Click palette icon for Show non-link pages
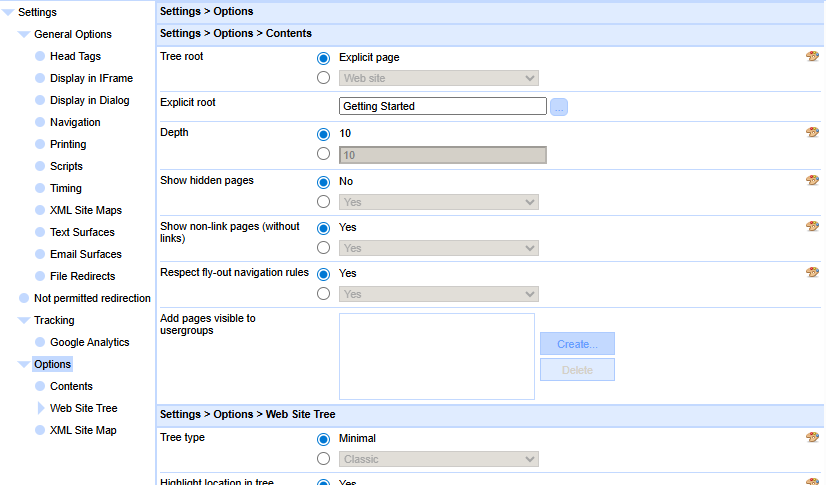Image resolution: width=826 pixels, height=485 pixels. (x=812, y=227)
